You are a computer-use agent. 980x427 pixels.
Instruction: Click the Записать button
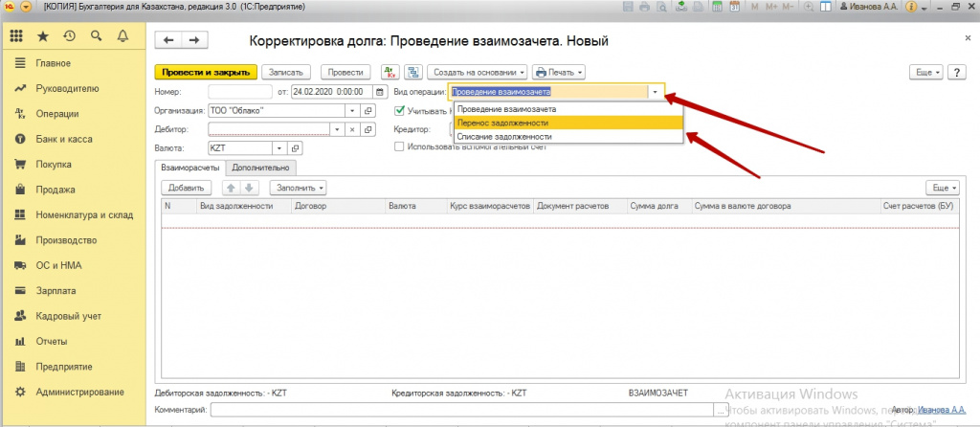[x=285, y=72]
